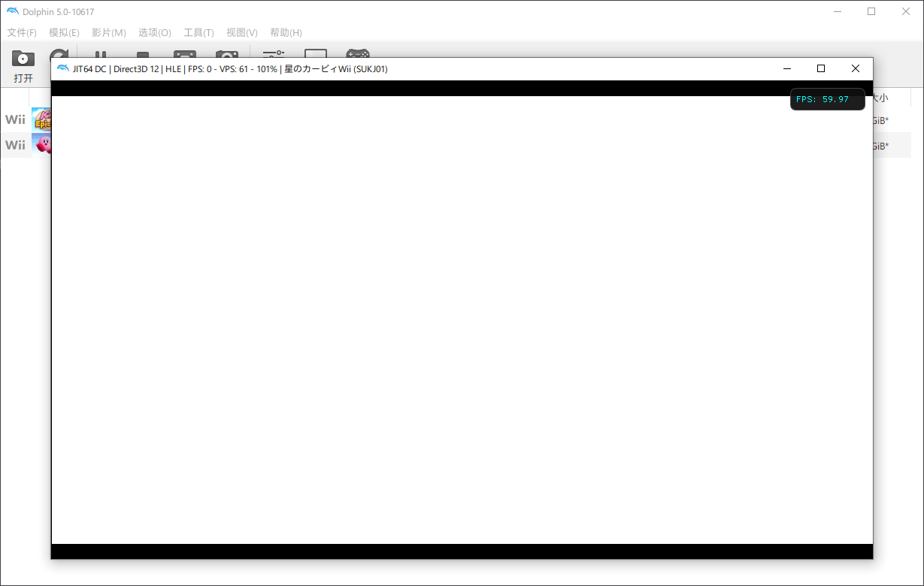Pause emulation with the pause toolbar icon
The width and height of the screenshot is (924, 586).
(x=100, y=54)
